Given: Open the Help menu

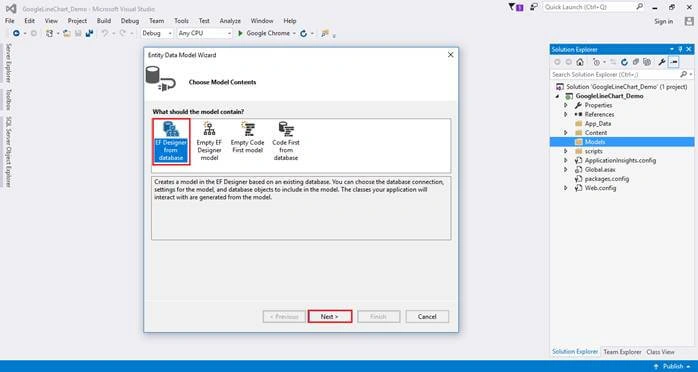Looking at the screenshot, I should coord(290,21).
